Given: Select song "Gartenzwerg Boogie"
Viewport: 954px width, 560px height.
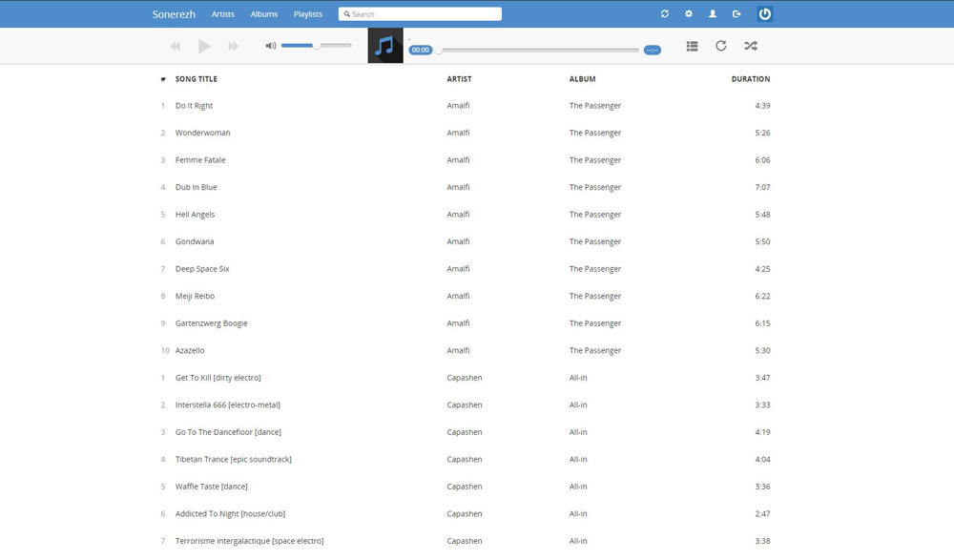Looking at the screenshot, I should 211,323.
